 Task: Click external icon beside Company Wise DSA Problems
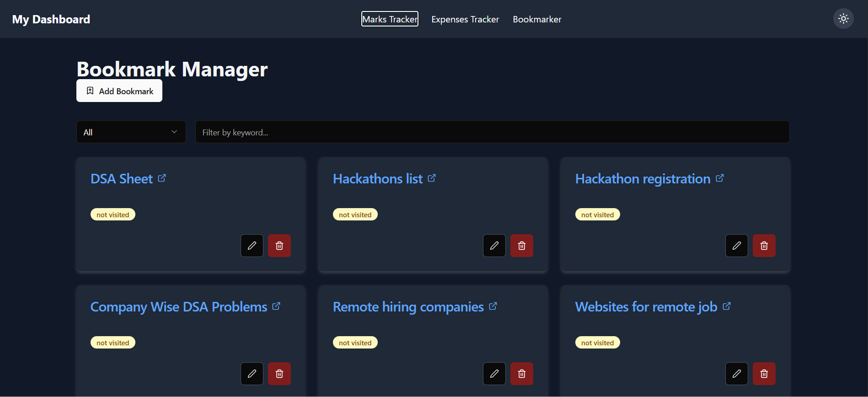pos(276,306)
